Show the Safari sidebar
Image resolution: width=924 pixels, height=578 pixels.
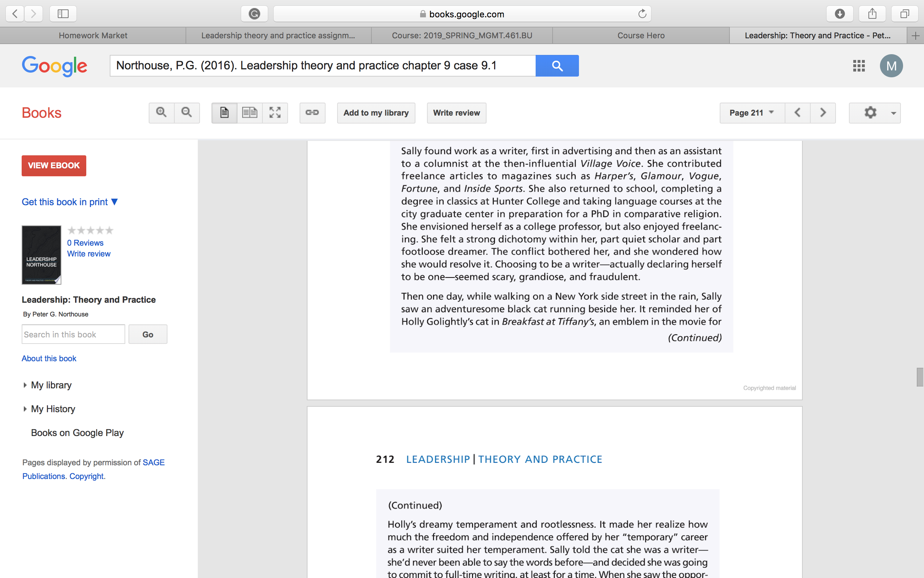pyautogui.click(x=63, y=14)
